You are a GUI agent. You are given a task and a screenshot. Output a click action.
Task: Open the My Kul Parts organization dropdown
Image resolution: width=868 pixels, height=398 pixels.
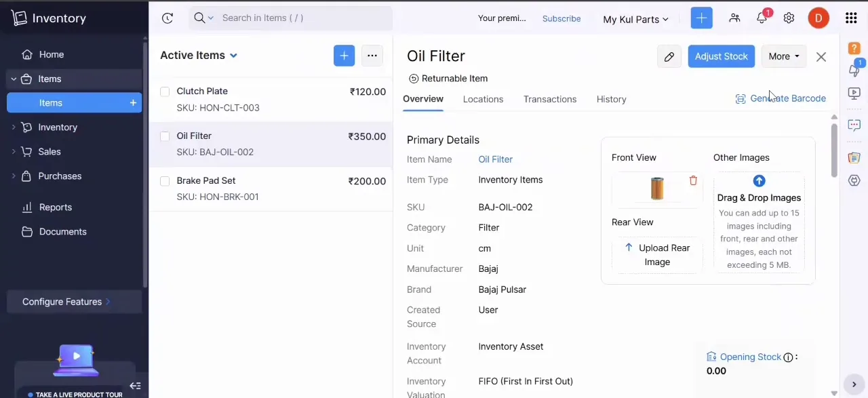point(635,19)
